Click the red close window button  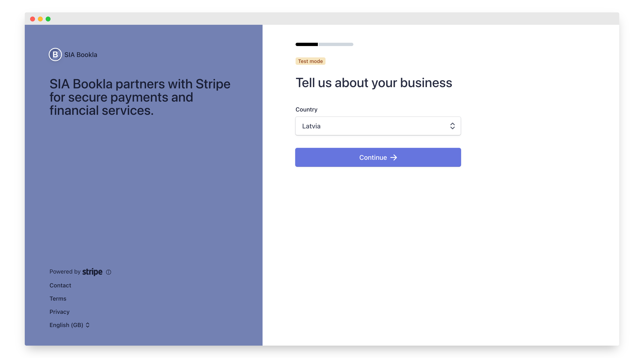click(x=32, y=19)
